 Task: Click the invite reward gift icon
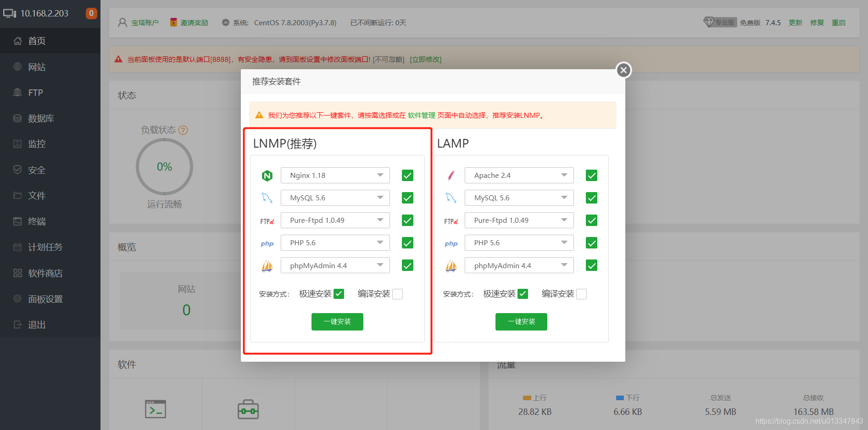coord(173,22)
